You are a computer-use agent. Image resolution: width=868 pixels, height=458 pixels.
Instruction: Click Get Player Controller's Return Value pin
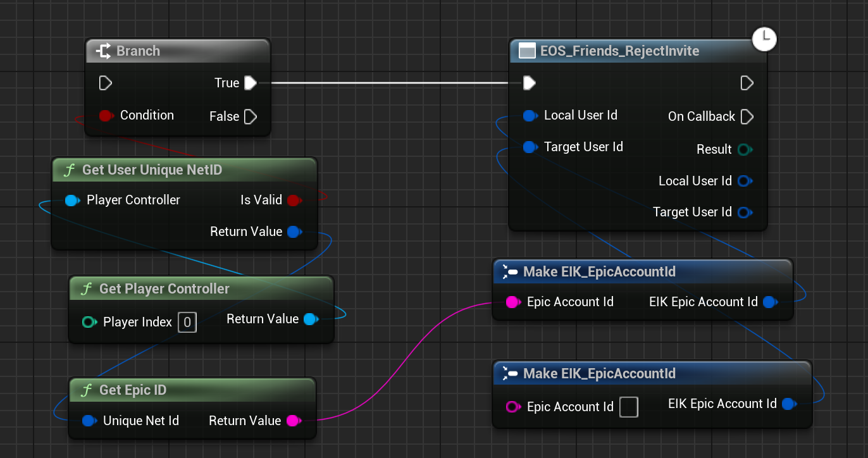point(311,319)
